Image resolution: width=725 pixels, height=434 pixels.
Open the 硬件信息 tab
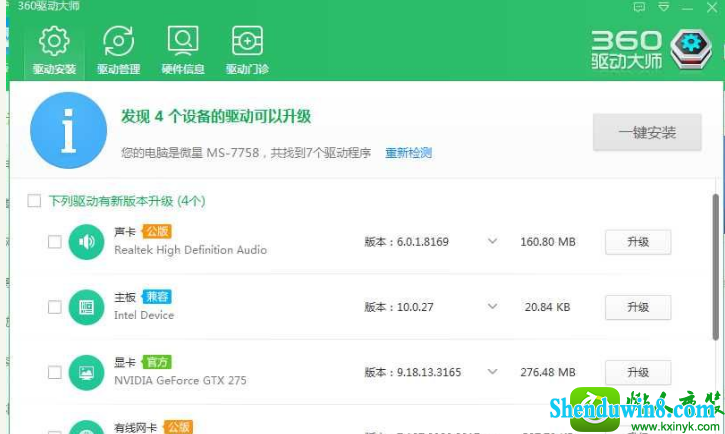coord(183,51)
